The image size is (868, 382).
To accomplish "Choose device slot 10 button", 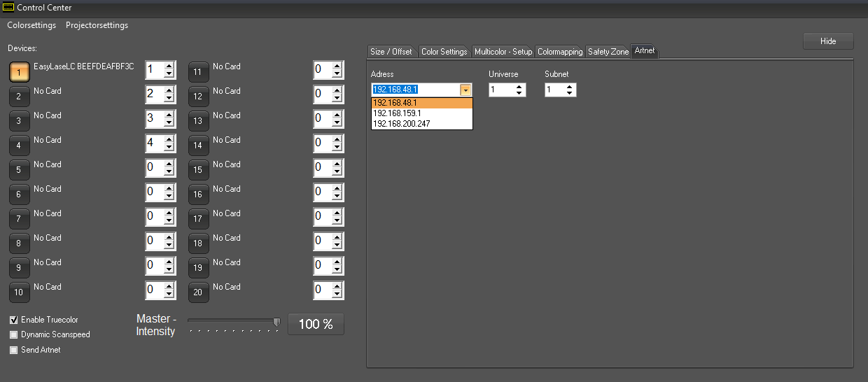I will click(x=19, y=292).
